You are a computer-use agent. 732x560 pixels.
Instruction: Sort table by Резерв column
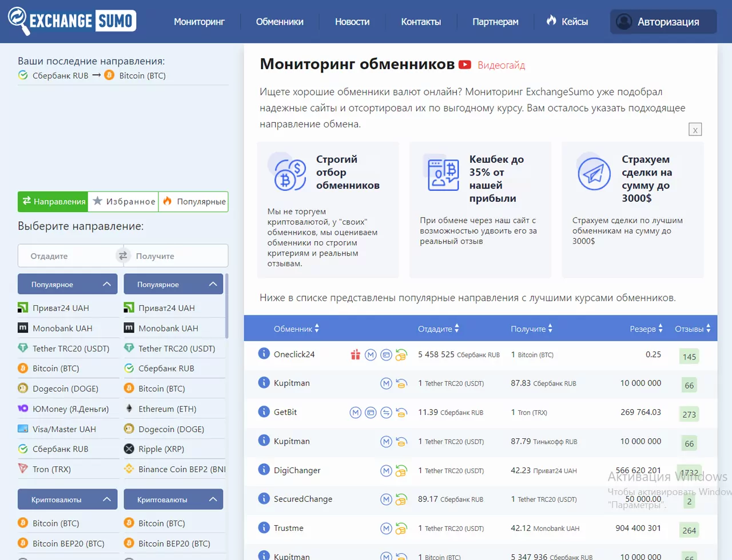pyautogui.click(x=646, y=329)
